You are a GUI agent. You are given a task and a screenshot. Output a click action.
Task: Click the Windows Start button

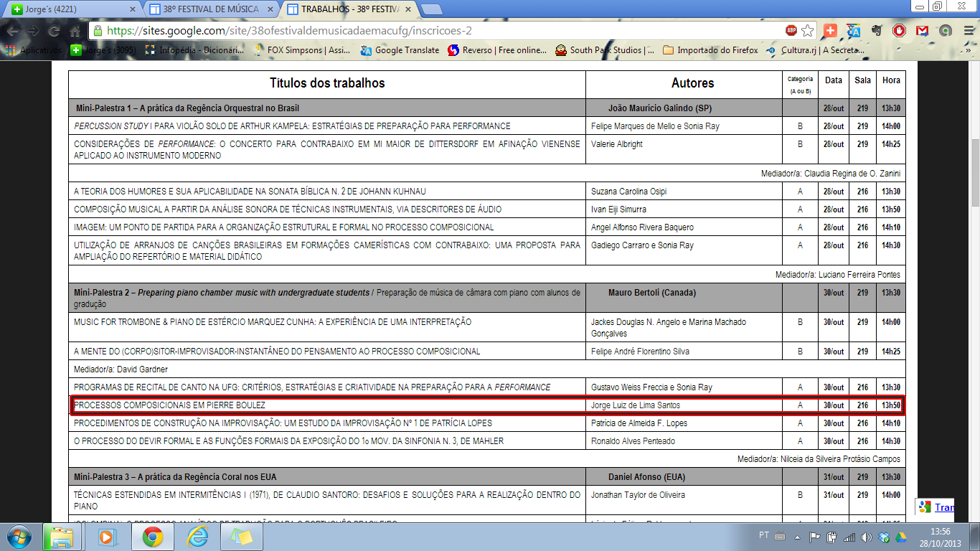19,537
